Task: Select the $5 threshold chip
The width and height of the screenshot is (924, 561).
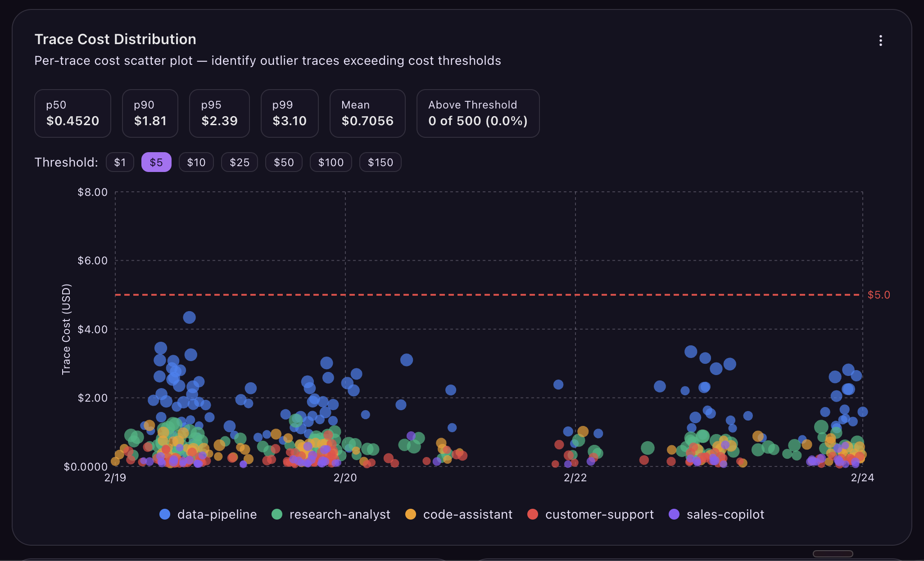Action: click(x=156, y=162)
